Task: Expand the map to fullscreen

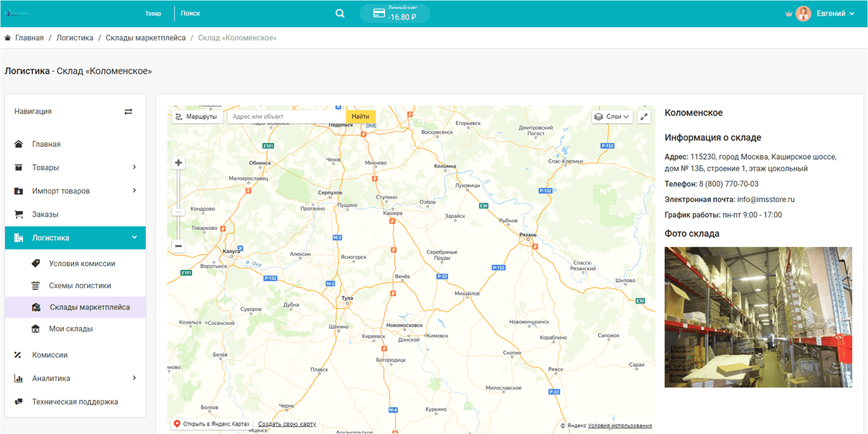Action: point(644,117)
